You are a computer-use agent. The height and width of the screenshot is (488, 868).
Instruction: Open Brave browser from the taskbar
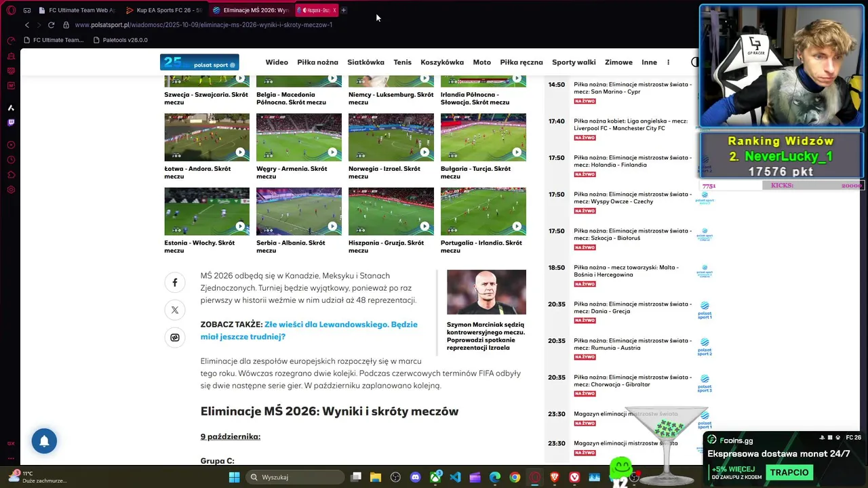555,477
